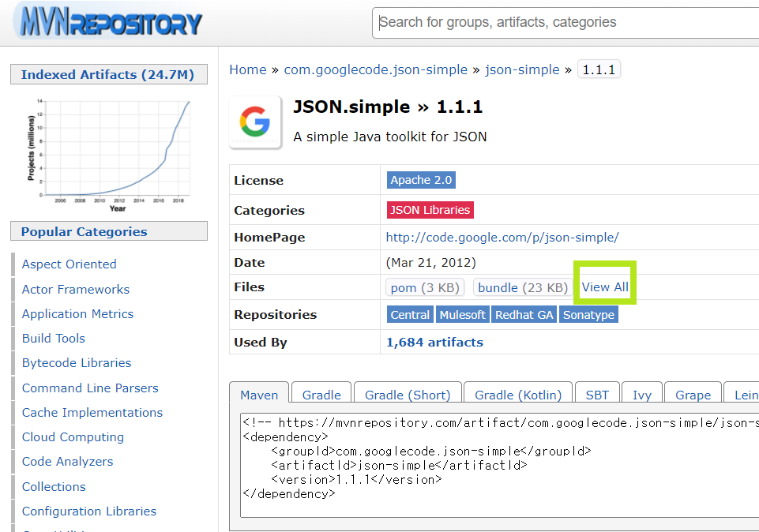Visit the json-simple homepage URL

coord(502,237)
